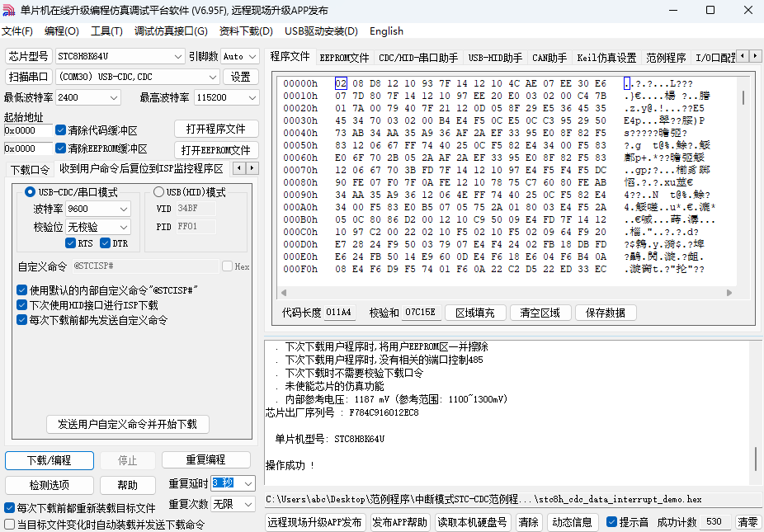Toggle 每次下载前都重新装载目标文件 checkbox

coord(9,508)
